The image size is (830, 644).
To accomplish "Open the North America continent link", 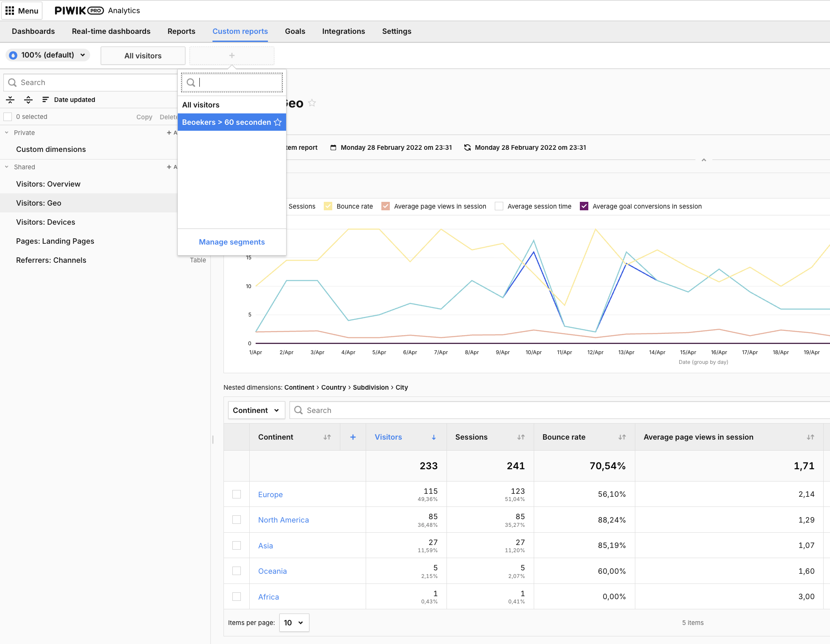I will (284, 520).
